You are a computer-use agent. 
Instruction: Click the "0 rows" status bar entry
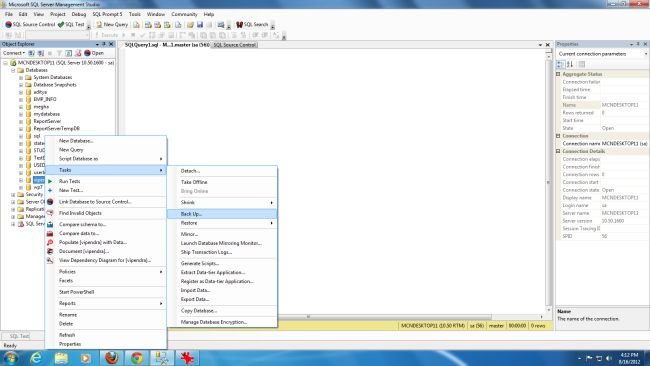[538, 326]
